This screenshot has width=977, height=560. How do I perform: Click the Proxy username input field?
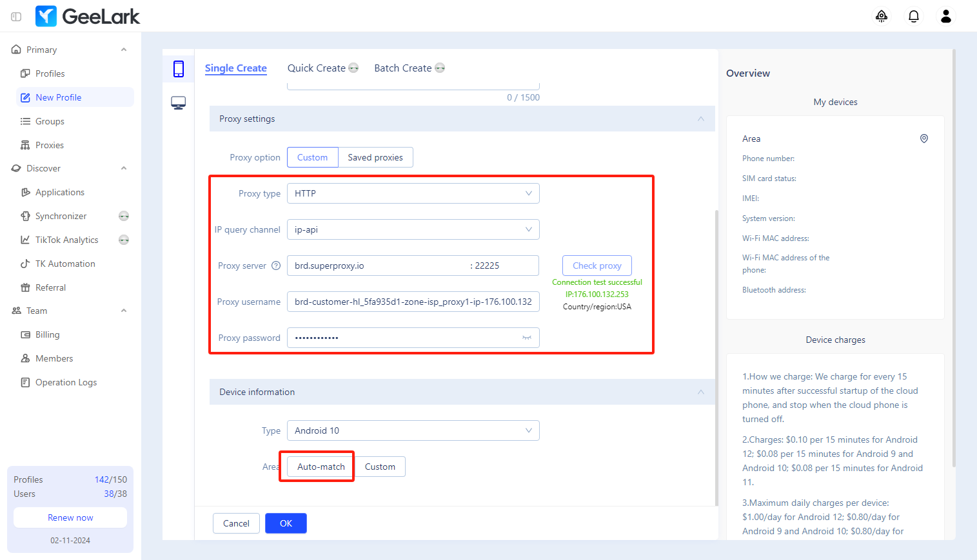[x=413, y=302]
